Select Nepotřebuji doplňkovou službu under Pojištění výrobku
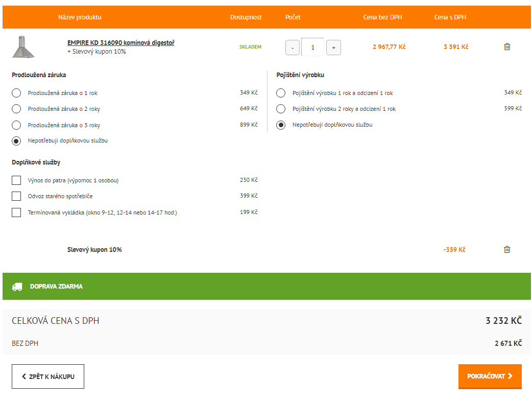 pyautogui.click(x=281, y=125)
